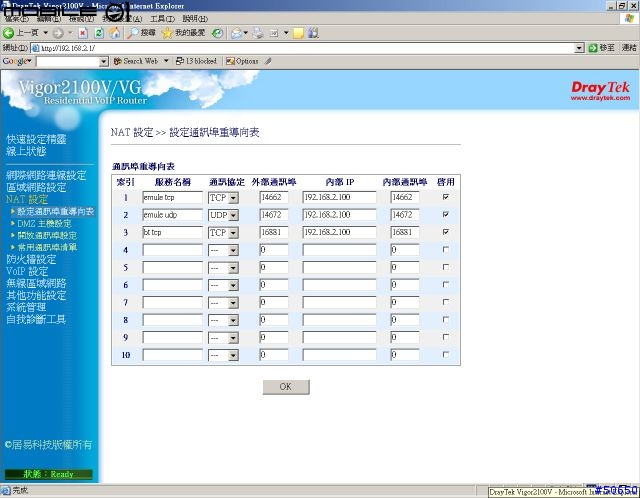Screen dimensions: 640x498
Task: Click the service name field in row 4
Action: (172, 250)
